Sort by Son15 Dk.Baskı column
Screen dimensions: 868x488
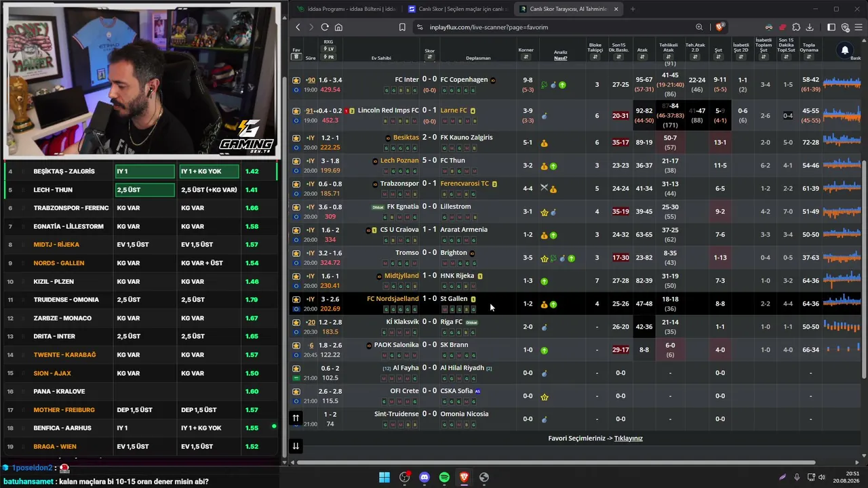click(x=618, y=58)
